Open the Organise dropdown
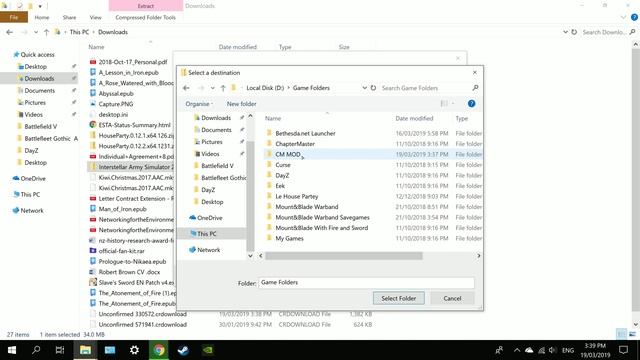The width and height of the screenshot is (640, 360). [199, 104]
